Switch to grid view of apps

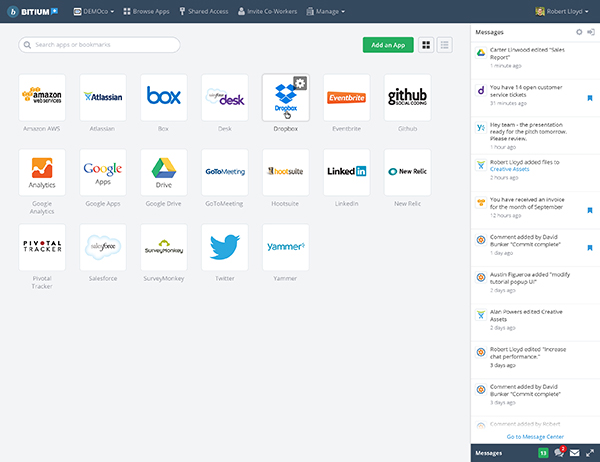[x=426, y=45]
